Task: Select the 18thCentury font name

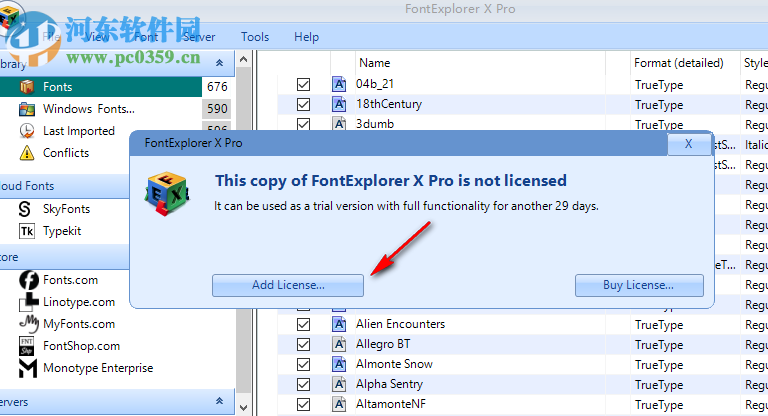Action: tap(388, 104)
